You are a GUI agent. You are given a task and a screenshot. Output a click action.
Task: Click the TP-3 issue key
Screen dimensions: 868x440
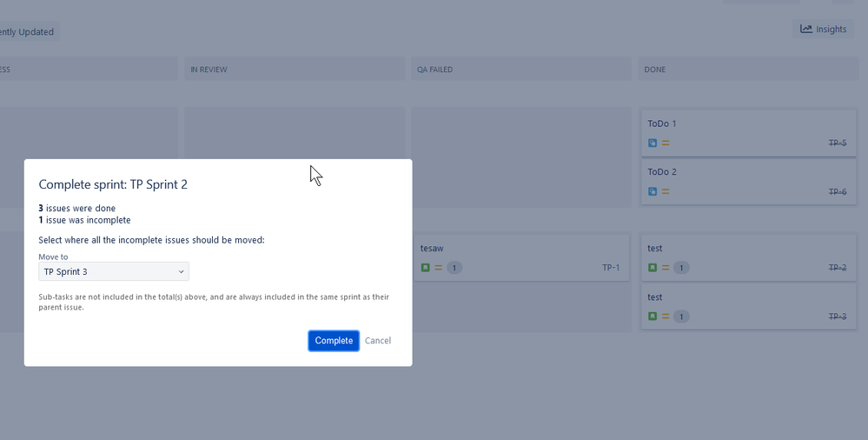click(x=838, y=317)
